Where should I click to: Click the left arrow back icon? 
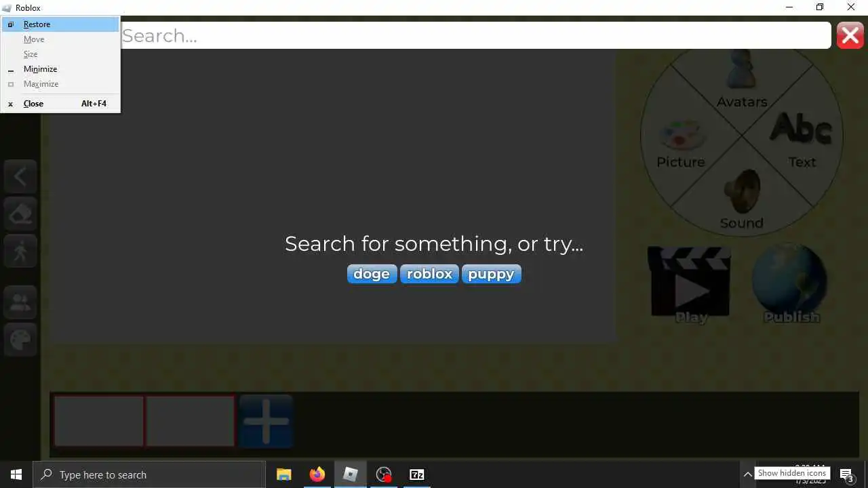[x=20, y=178]
